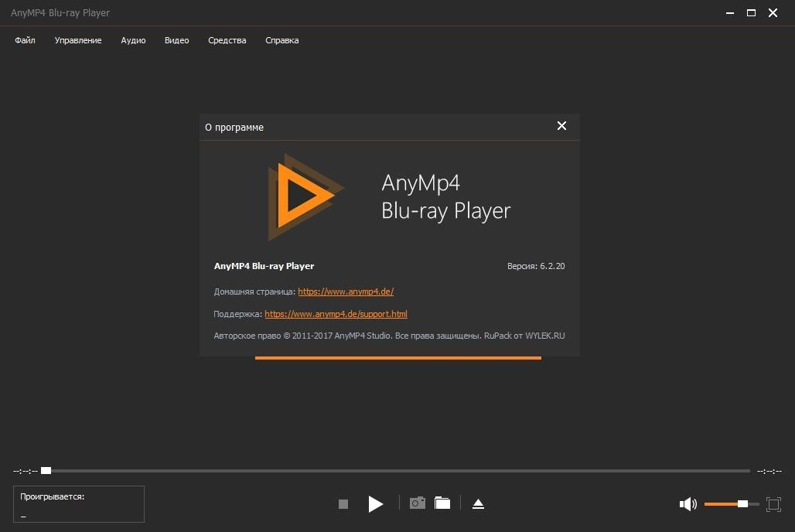Image resolution: width=795 pixels, height=532 pixels.
Task: Close the О программе dialog
Action: 561,126
